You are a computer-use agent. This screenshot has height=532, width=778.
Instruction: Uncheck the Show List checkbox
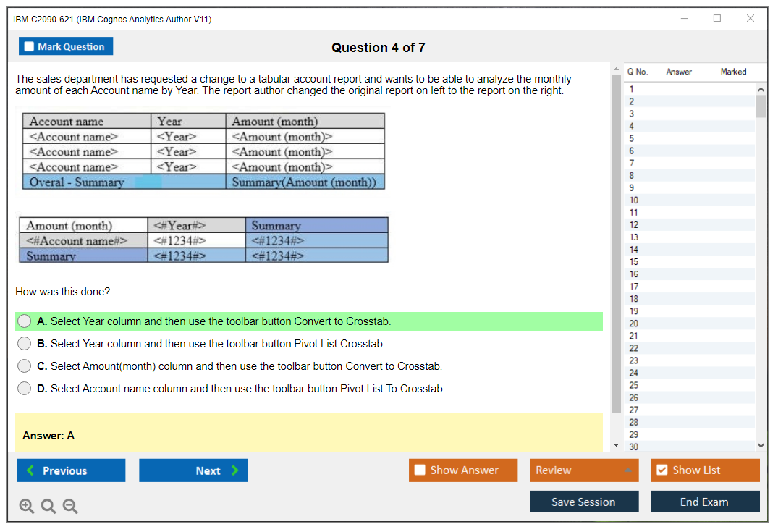point(661,470)
